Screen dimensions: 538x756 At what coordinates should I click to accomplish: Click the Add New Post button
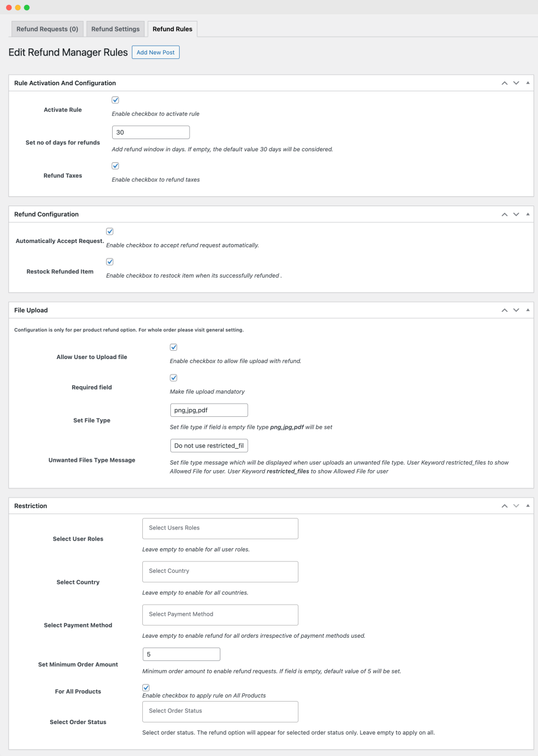(156, 52)
